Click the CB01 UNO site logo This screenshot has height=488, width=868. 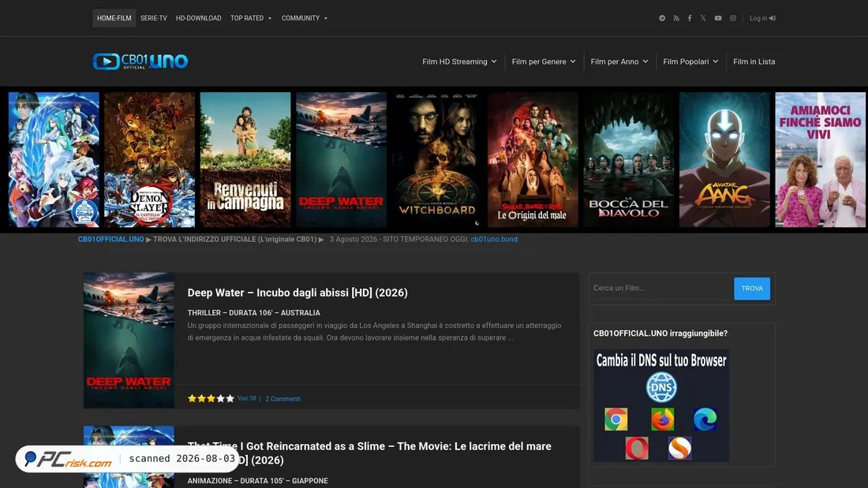[140, 61]
